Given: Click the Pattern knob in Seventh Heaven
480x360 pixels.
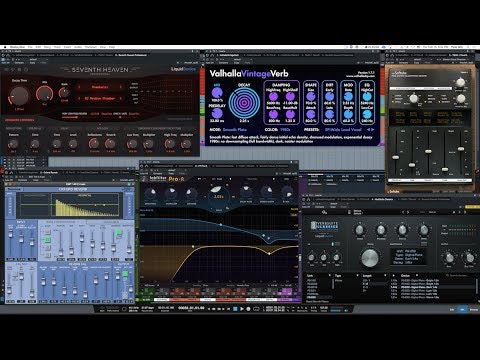Looking at the screenshot, I should click(x=13, y=144).
